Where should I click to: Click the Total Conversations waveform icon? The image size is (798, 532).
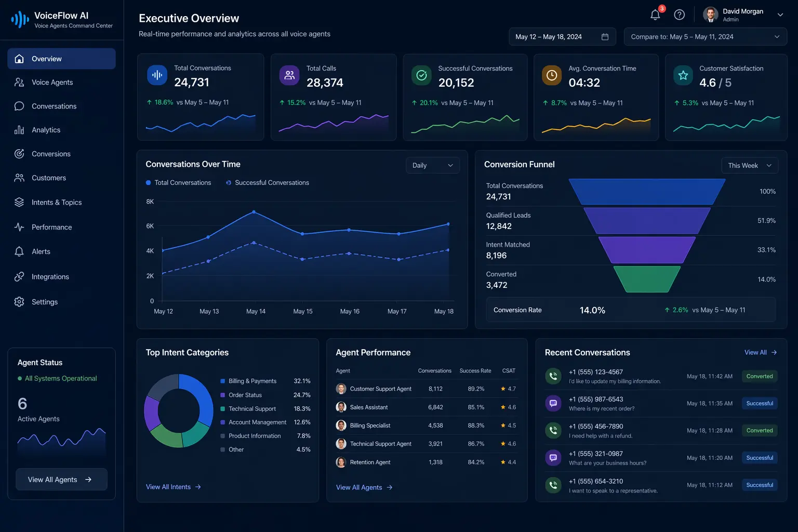coord(157,75)
